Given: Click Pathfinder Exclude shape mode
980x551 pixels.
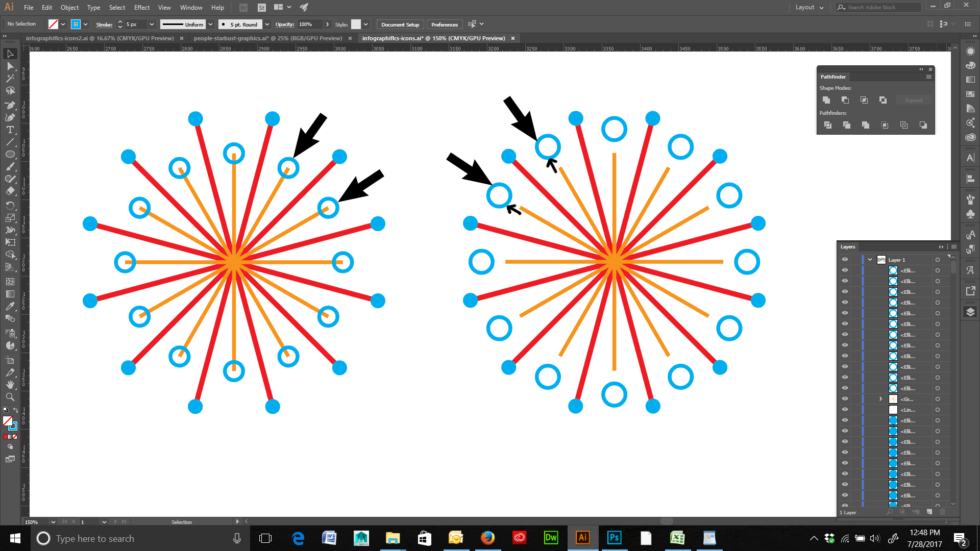Looking at the screenshot, I should tap(883, 100).
